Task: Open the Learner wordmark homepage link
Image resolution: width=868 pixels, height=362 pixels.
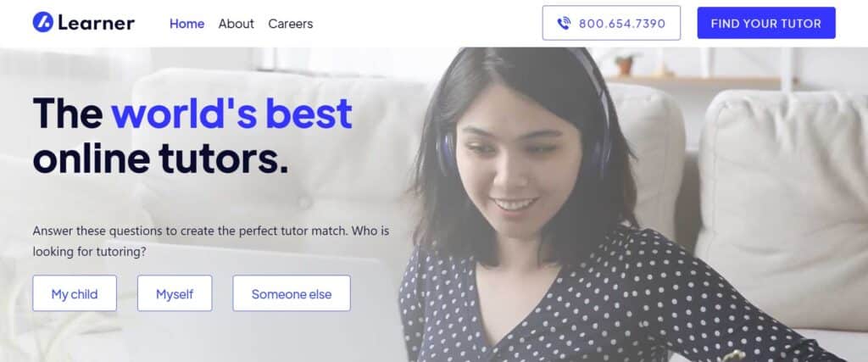Action: [96, 23]
